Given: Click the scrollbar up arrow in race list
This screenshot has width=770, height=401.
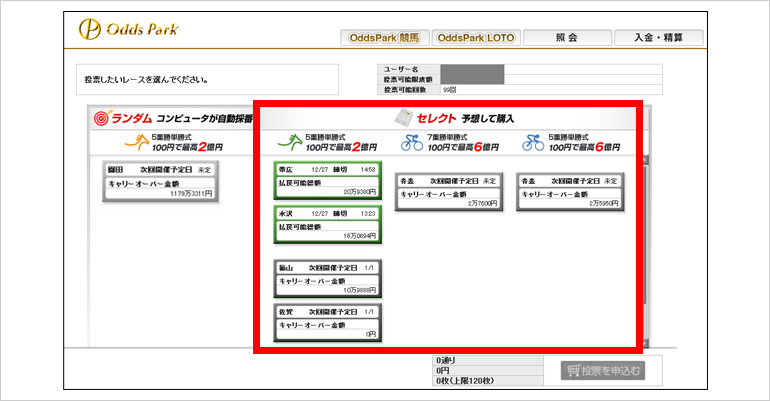Looking at the screenshot, I should coord(646,160).
